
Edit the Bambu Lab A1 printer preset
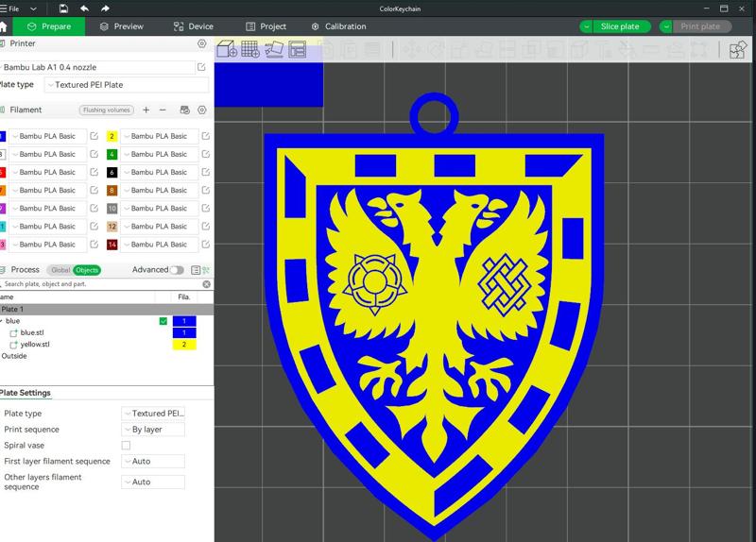point(201,67)
